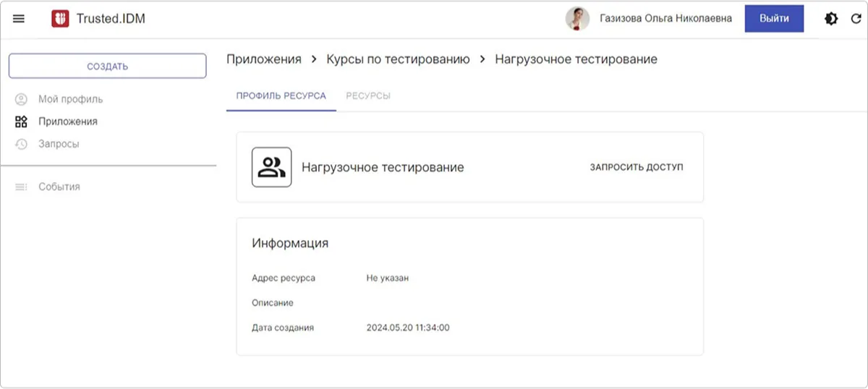Click the События list icon
Viewport: 868px width, 389px height.
click(21, 187)
